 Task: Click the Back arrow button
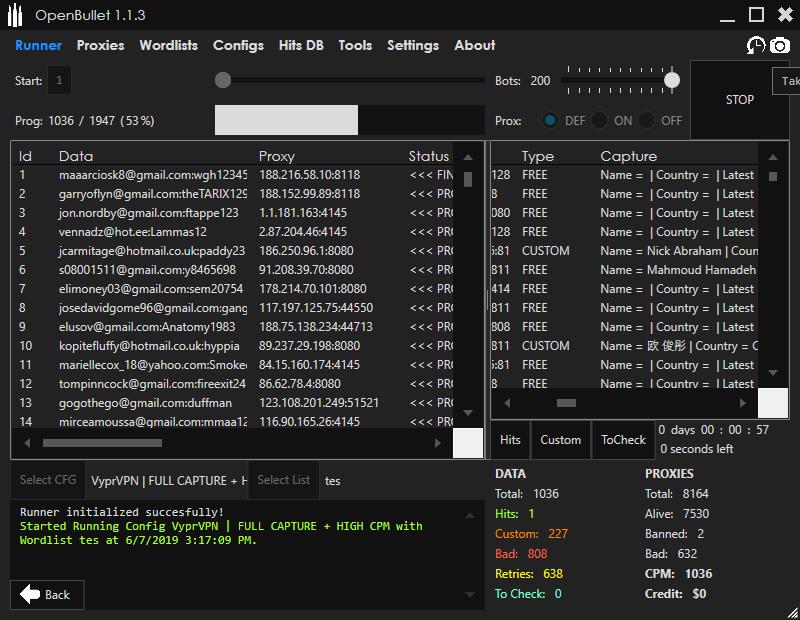point(47,594)
